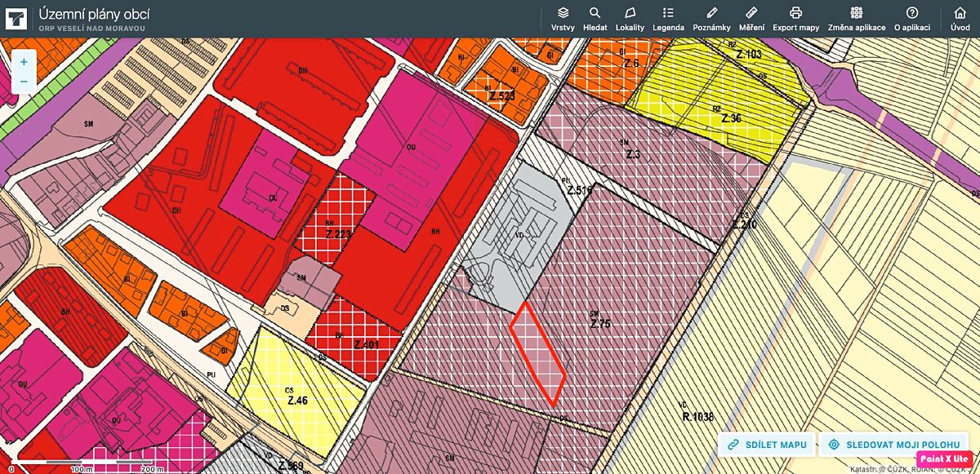Open Změna aplikace app switcher
This screenshot has height=474, width=980.
857,19
